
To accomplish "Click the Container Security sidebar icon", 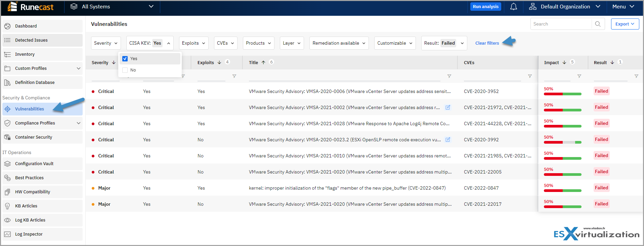I will pos(7,137).
